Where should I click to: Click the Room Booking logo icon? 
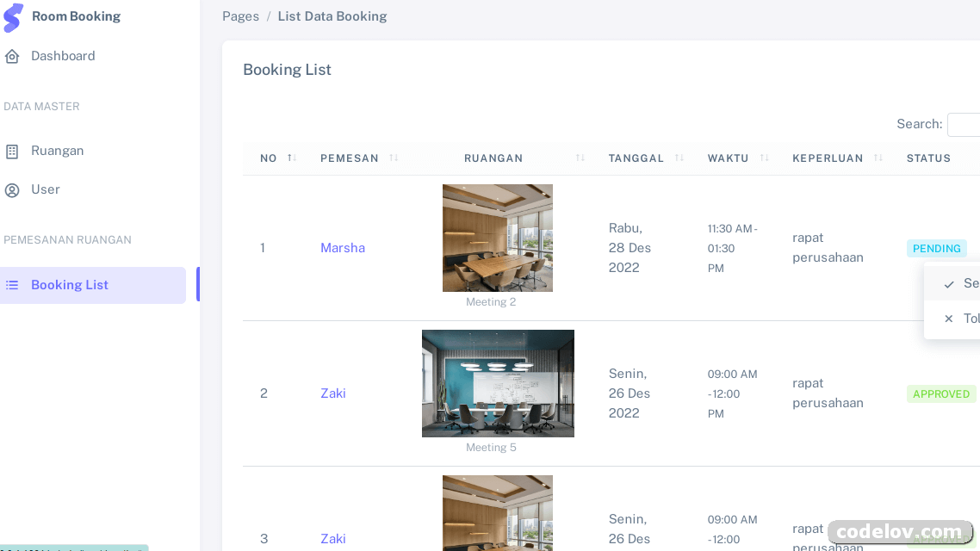coord(13,17)
